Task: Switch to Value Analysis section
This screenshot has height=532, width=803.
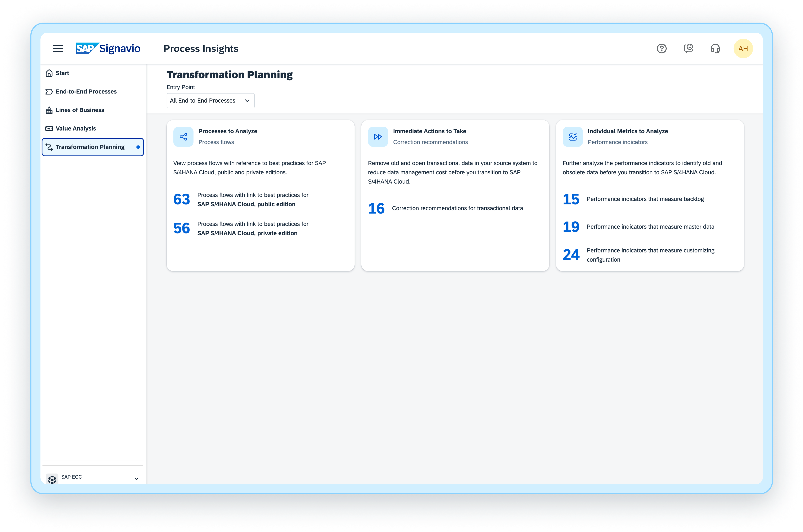Action: 75,128
